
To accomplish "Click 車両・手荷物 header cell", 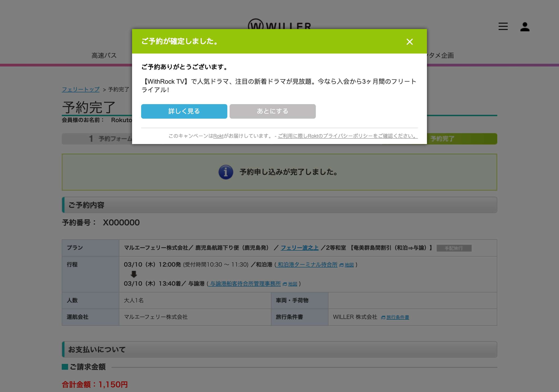I will 299,300.
